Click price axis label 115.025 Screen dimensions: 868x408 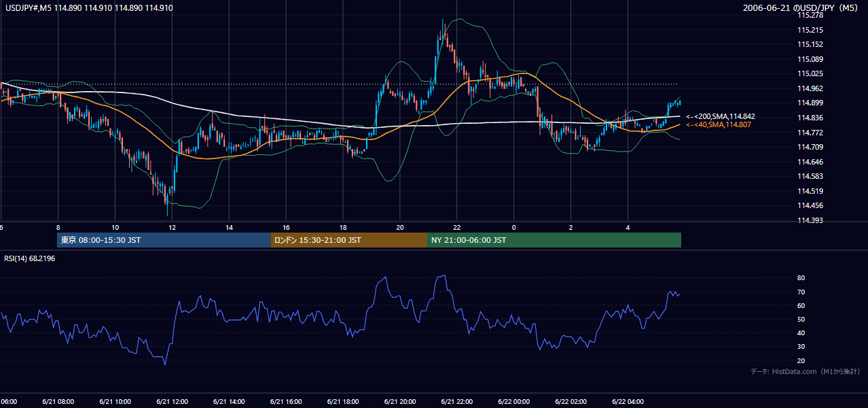(810, 73)
